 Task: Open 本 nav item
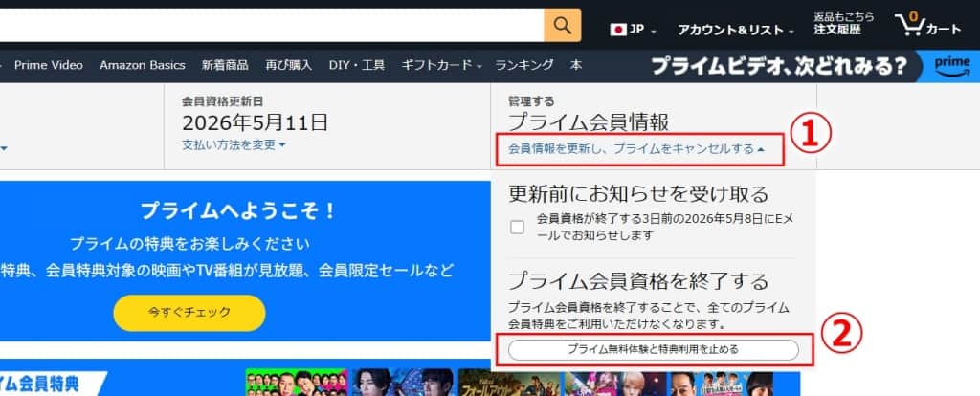pyautogui.click(x=575, y=65)
